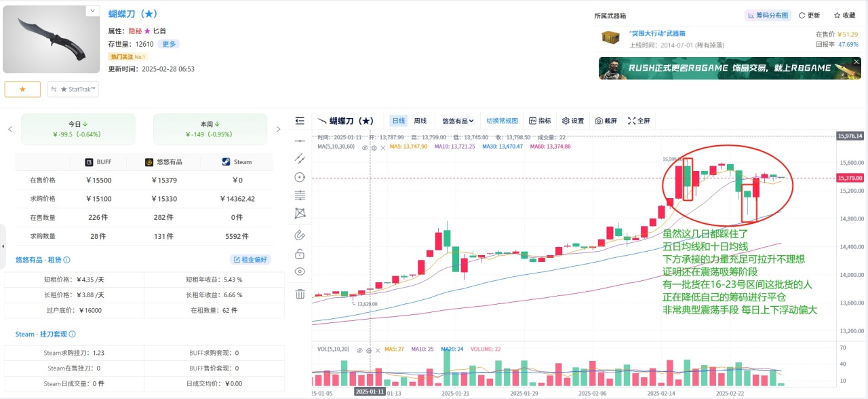Viewport: 868px width, 399px height.
Task: Click the 15,379.00 current price label
Action: [850, 178]
